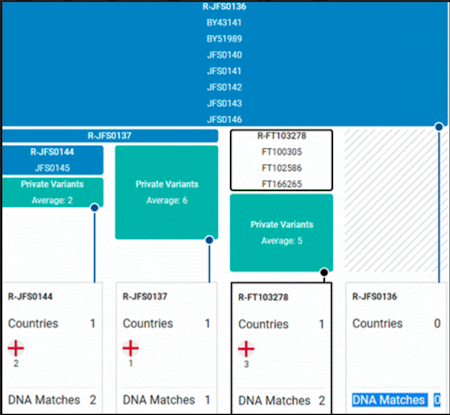Select the R-JFS0137 blue branch bar
The width and height of the screenshot is (450, 415).
(x=110, y=136)
